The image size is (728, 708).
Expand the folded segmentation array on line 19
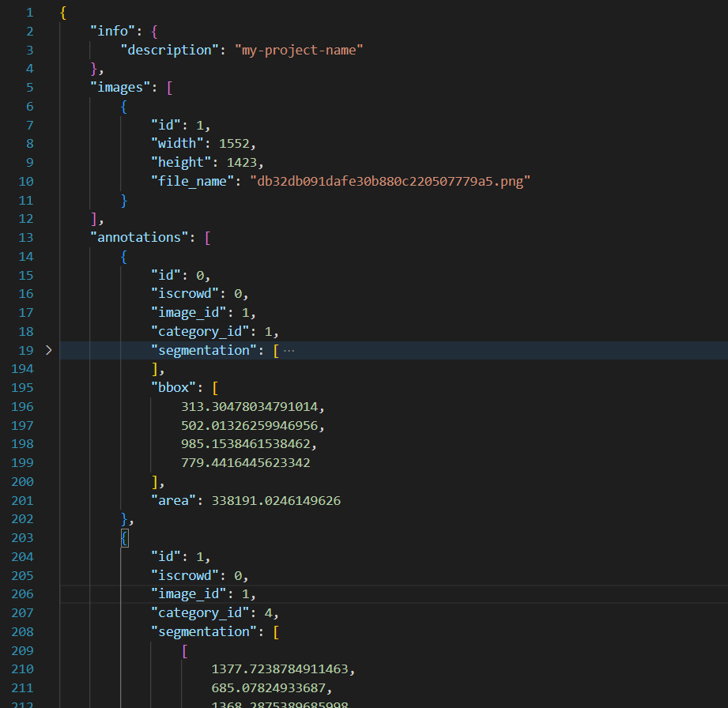pyautogui.click(x=49, y=350)
